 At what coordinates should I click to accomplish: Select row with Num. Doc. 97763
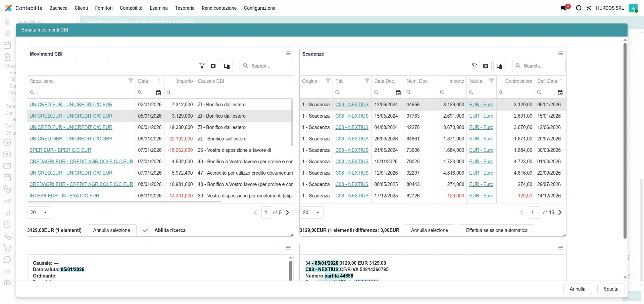click(433, 116)
